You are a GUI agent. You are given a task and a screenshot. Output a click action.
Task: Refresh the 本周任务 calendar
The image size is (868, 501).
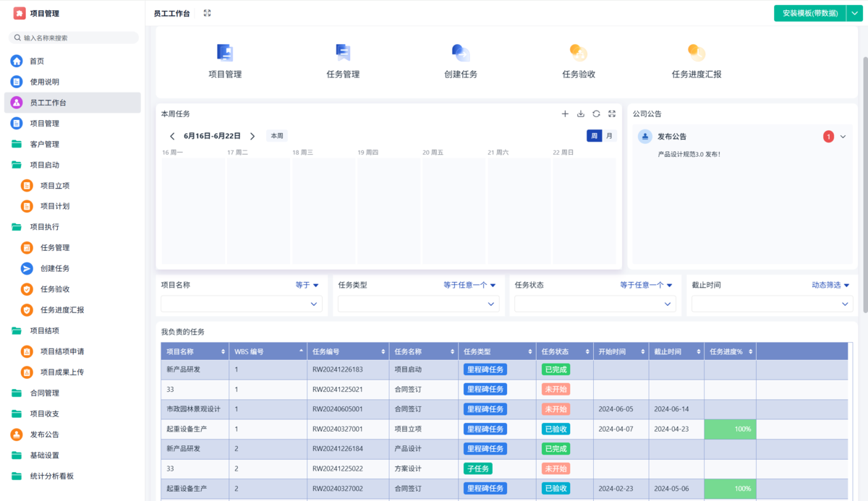tap(596, 114)
